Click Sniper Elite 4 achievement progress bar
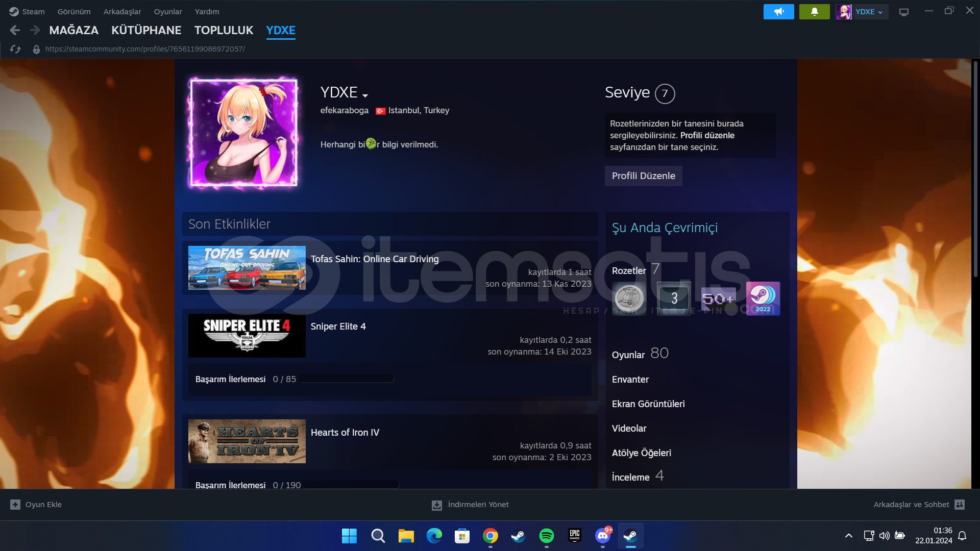This screenshot has width=980, height=551. (347, 379)
